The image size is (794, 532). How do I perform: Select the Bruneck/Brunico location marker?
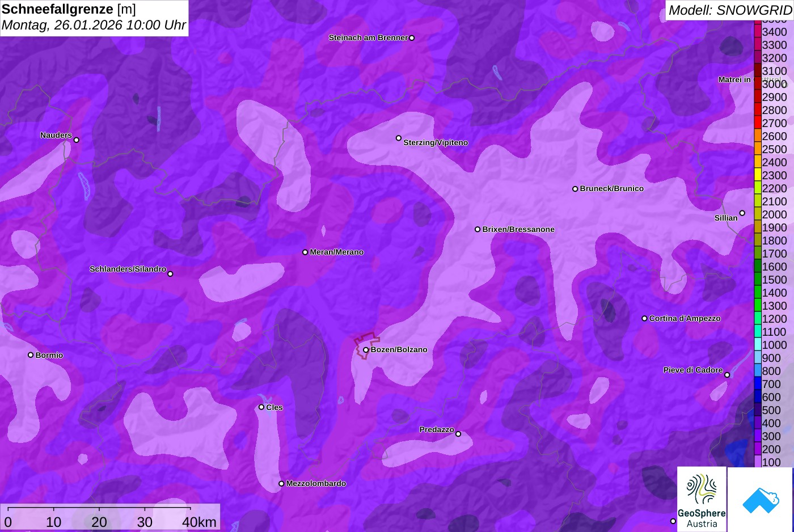tap(575, 189)
